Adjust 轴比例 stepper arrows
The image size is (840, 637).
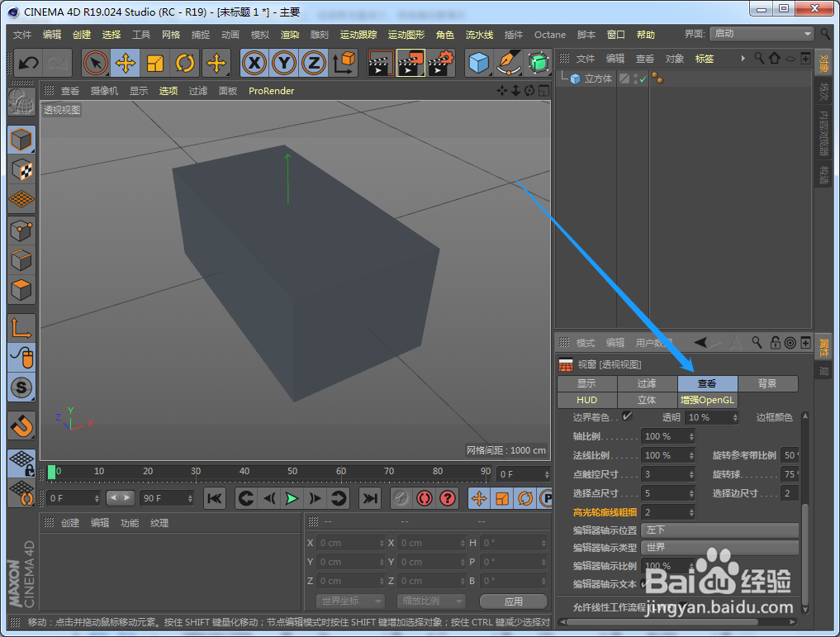[691, 436]
